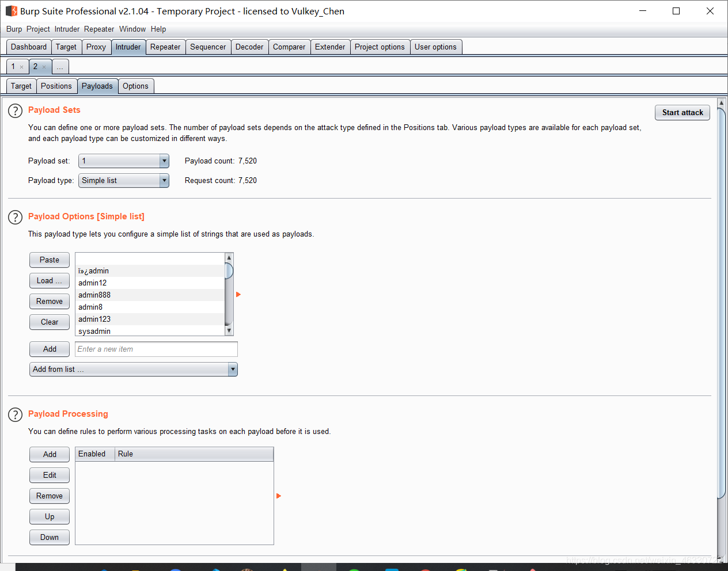Expand the Payload set dropdown
Image resolution: width=728 pixels, height=571 pixels.
pos(164,161)
